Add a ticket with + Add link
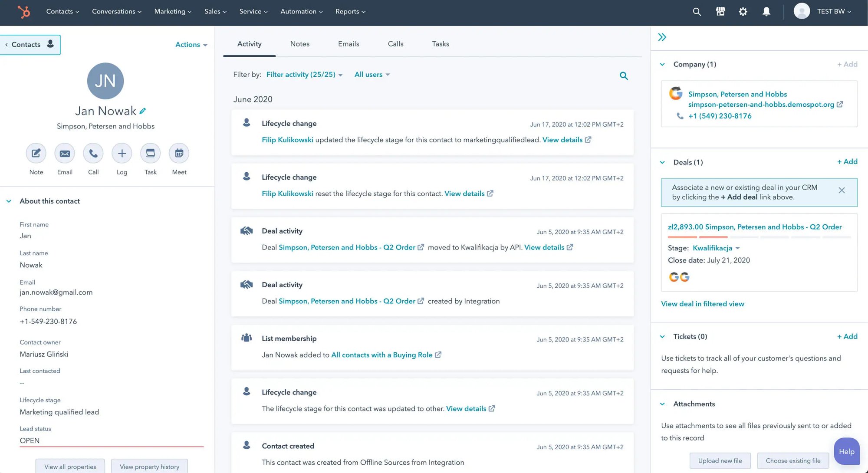The width and height of the screenshot is (868, 473). [x=847, y=337]
